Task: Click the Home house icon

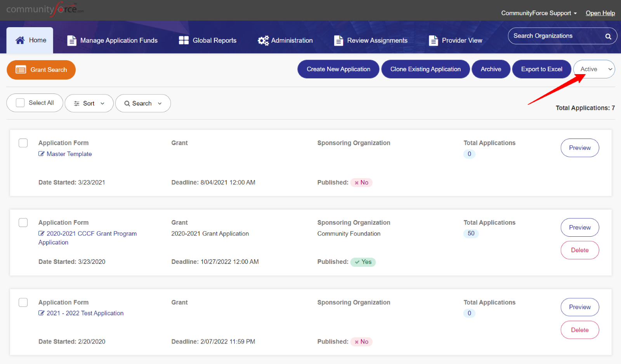Action: 20,40
